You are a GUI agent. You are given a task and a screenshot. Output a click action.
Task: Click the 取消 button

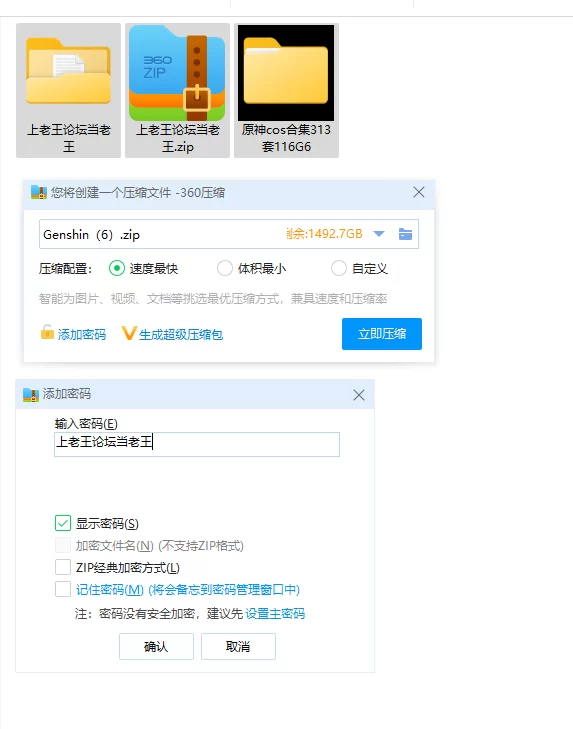238,646
